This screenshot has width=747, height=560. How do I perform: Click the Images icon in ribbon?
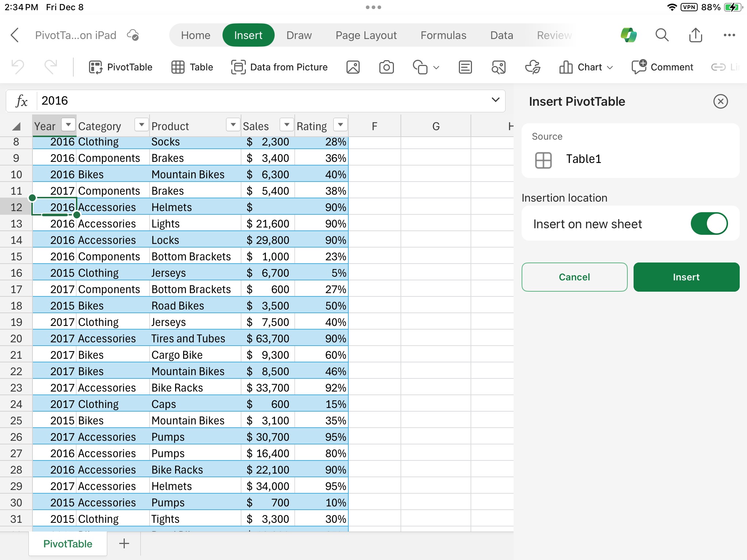tap(353, 66)
